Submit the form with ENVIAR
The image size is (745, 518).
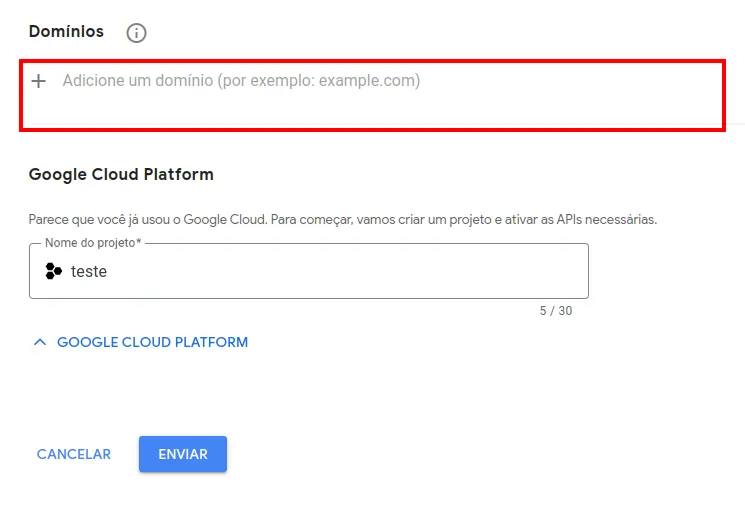183,454
